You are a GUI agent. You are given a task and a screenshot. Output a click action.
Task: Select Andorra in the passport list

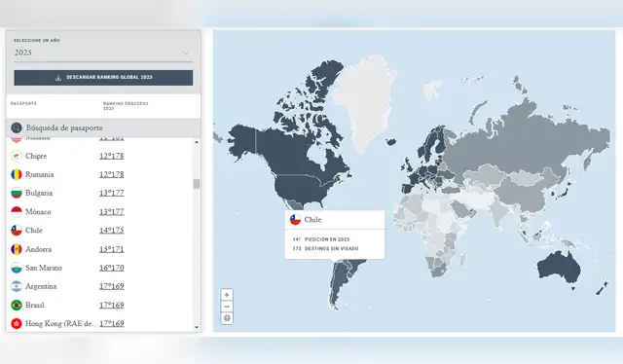pos(38,249)
